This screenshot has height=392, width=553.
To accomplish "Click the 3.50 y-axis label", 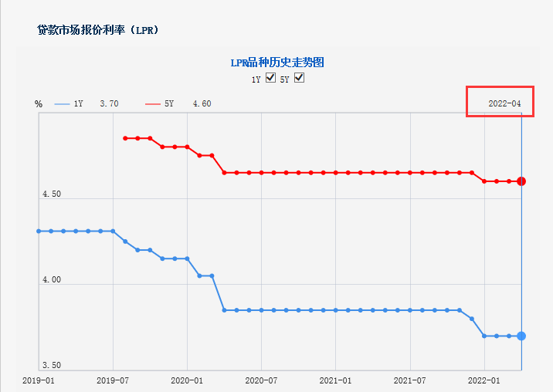I will pos(52,366).
